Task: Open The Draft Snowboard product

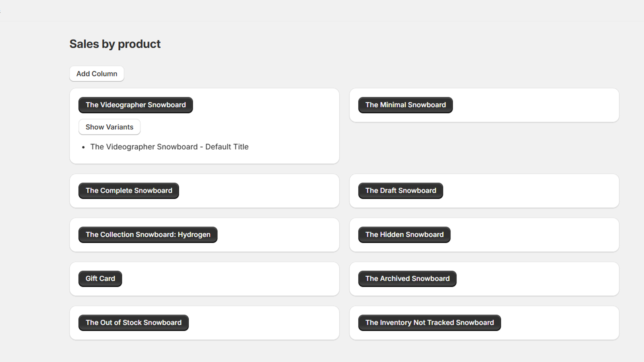Action: point(400,191)
